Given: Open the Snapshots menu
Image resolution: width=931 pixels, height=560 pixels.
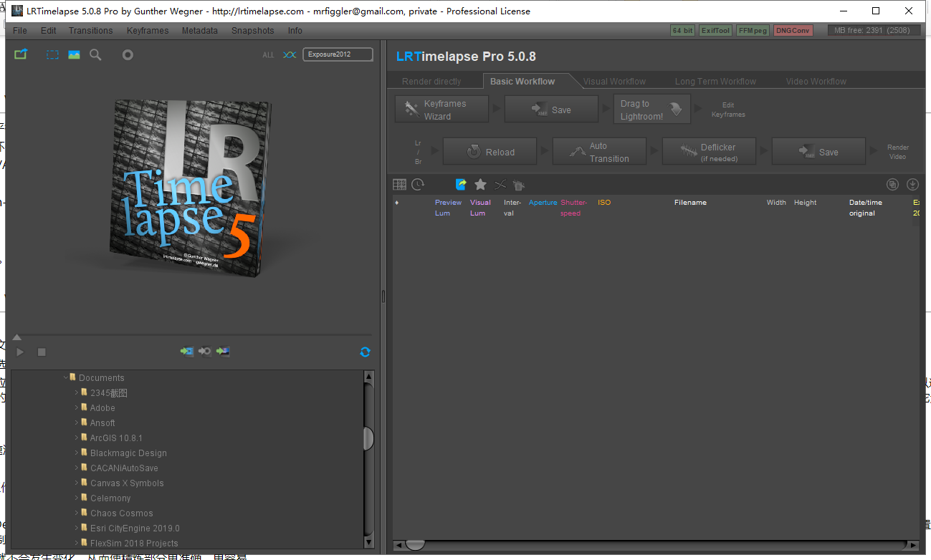Looking at the screenshot, I should click(x=252, y=31).
